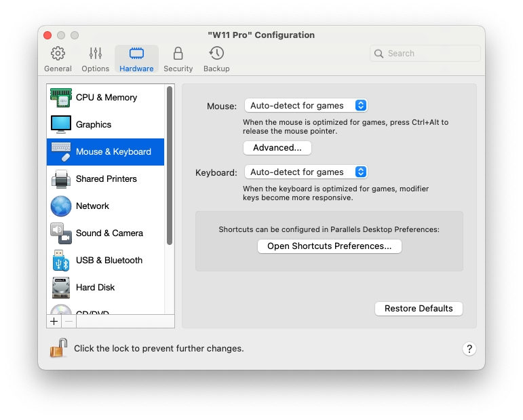Select the Hard Disk drive icon
The height and width of the screenshot is (420, 523).
tap(61, 288)
